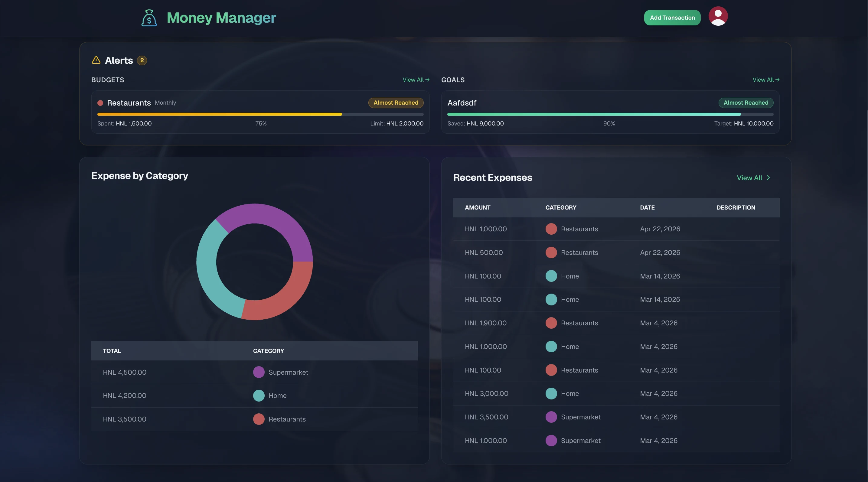This screenshot has height=482, width=868.
Task: Click the HNL 4,500.00 Supermarket total
Action: tap(125, 372)
